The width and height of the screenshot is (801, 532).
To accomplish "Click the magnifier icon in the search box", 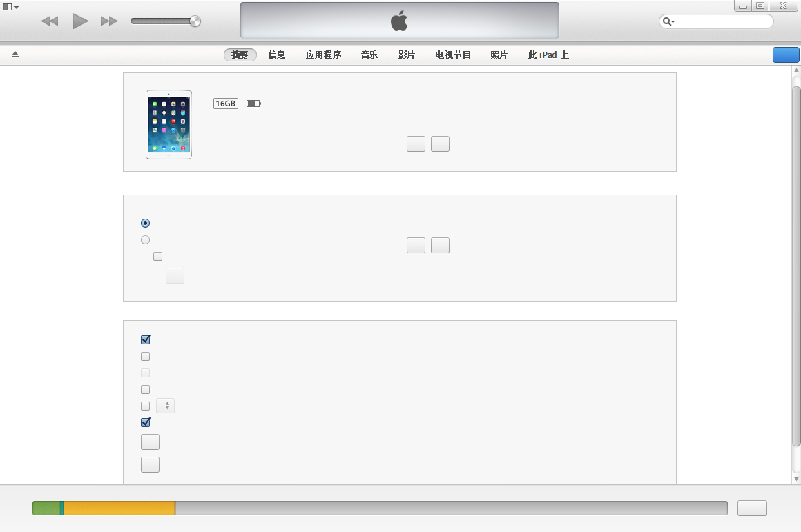I will click(668, 21).
